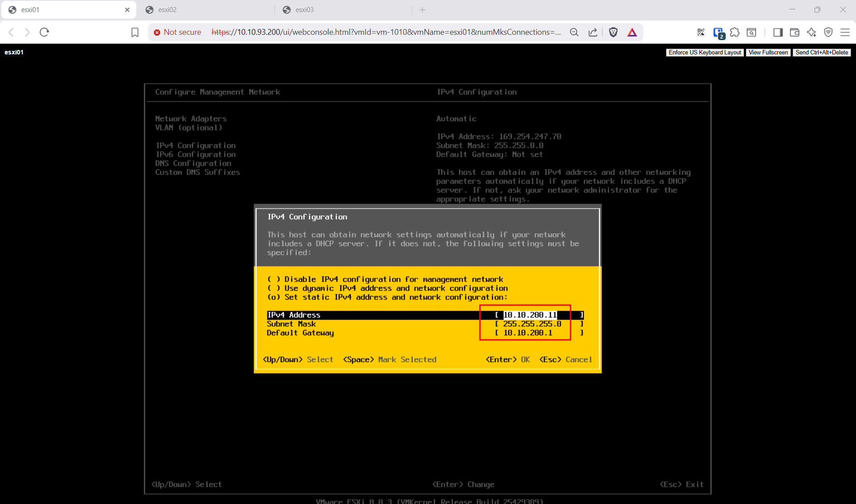
Task: Click the <Space> Mark Selected hint
Action: (x=389, y=359)
